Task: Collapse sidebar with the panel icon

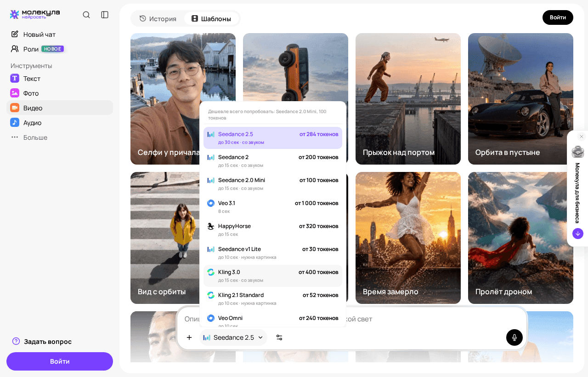Action: pos(105,15)
